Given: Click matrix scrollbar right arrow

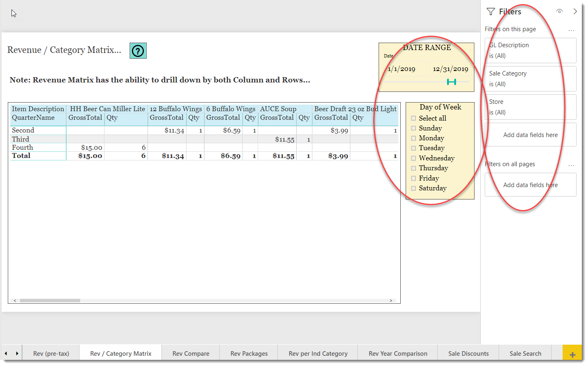Looking at the screenshot, I should tap(391, 301).
